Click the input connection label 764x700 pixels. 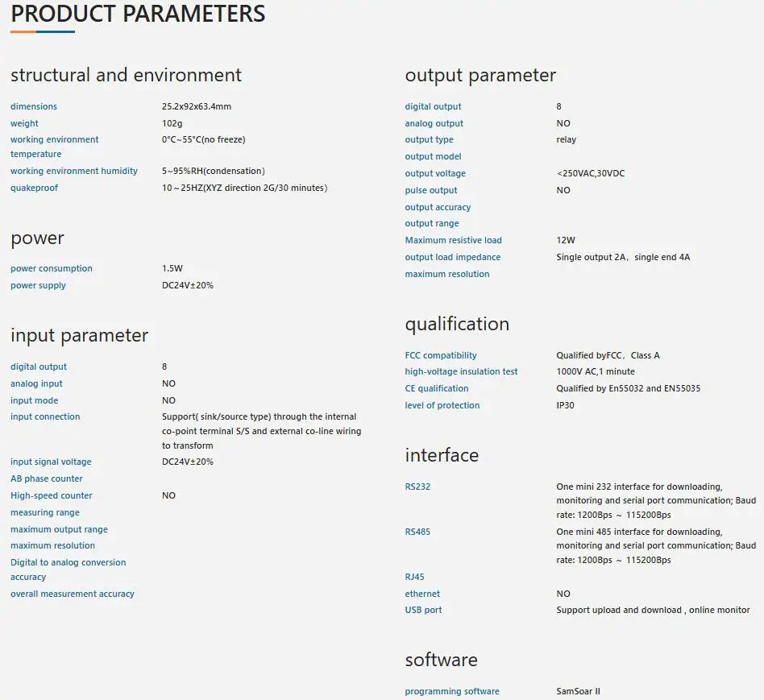45,416
